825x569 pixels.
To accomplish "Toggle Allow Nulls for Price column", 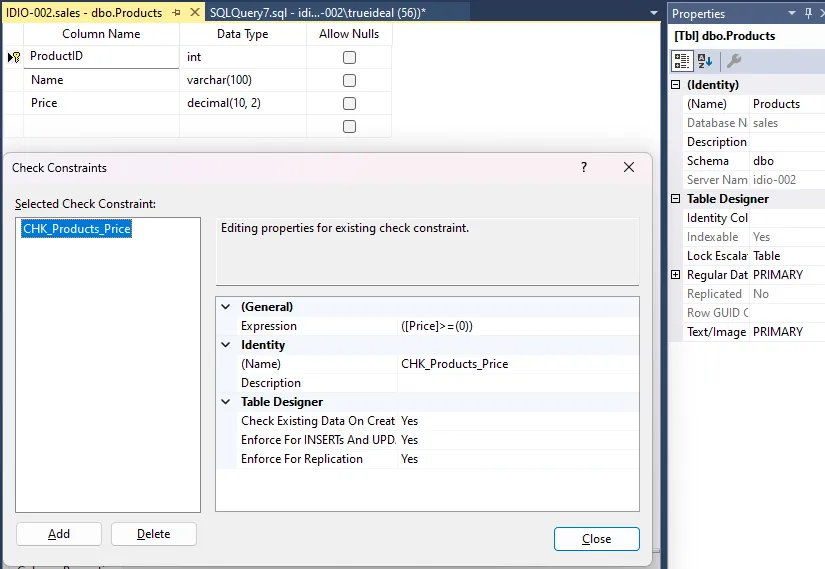I will click(x=349, y=104).
